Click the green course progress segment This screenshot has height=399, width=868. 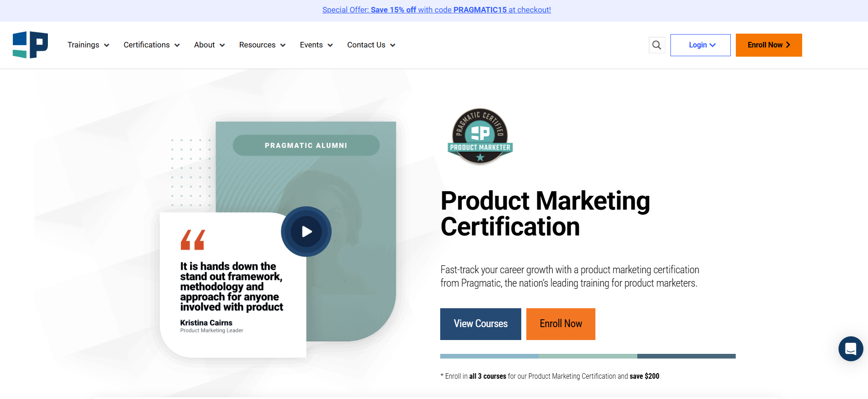(588, 356)
